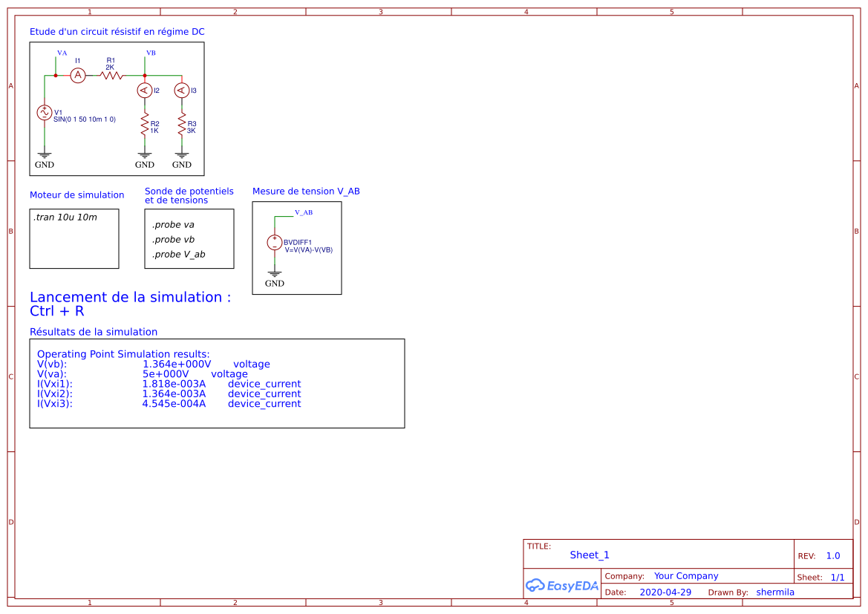Select the current probe I2 symbol
868x614 pixels.
144,91
